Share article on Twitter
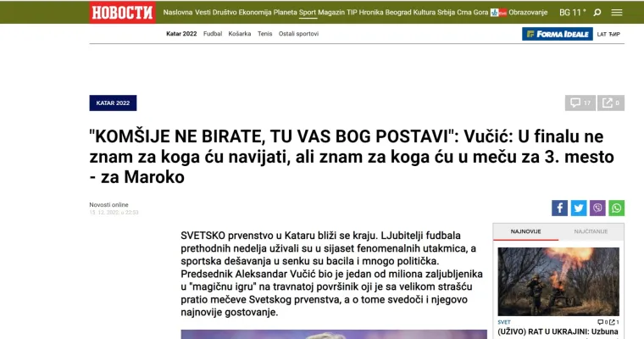 coord(578,208)
